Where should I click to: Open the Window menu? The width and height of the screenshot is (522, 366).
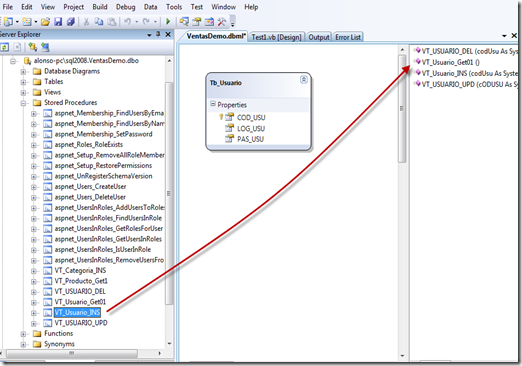pyautogui.click(x=223, y=7)
